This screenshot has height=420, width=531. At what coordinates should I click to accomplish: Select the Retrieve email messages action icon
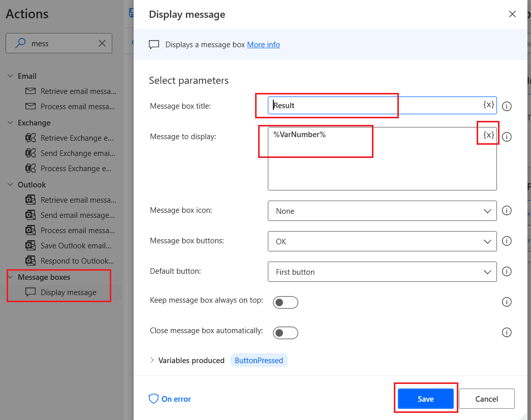coord(31,91)
